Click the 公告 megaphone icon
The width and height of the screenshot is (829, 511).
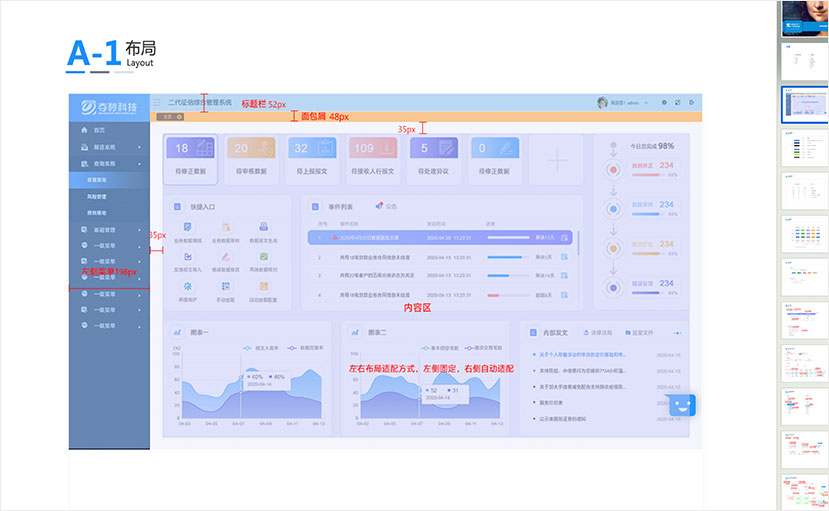point(380,206)
